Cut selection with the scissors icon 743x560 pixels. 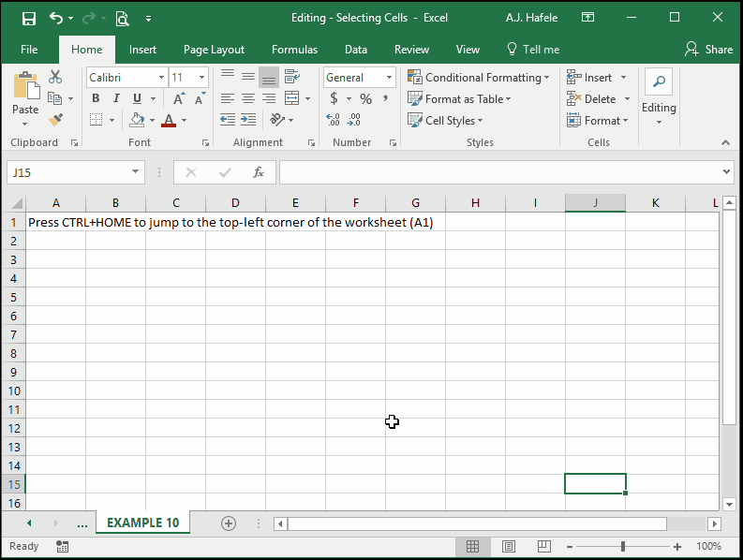[x=55, y=77]
